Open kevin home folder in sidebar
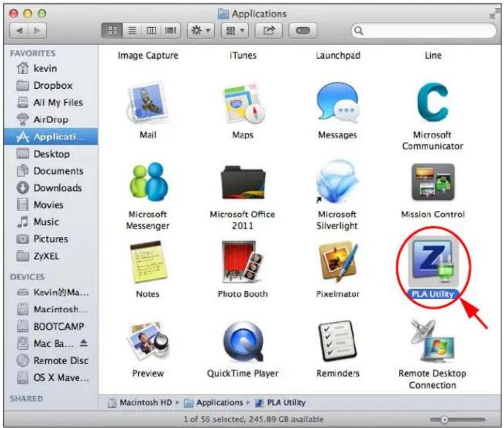Screen dimensions: 504x428 pos(51,68)
